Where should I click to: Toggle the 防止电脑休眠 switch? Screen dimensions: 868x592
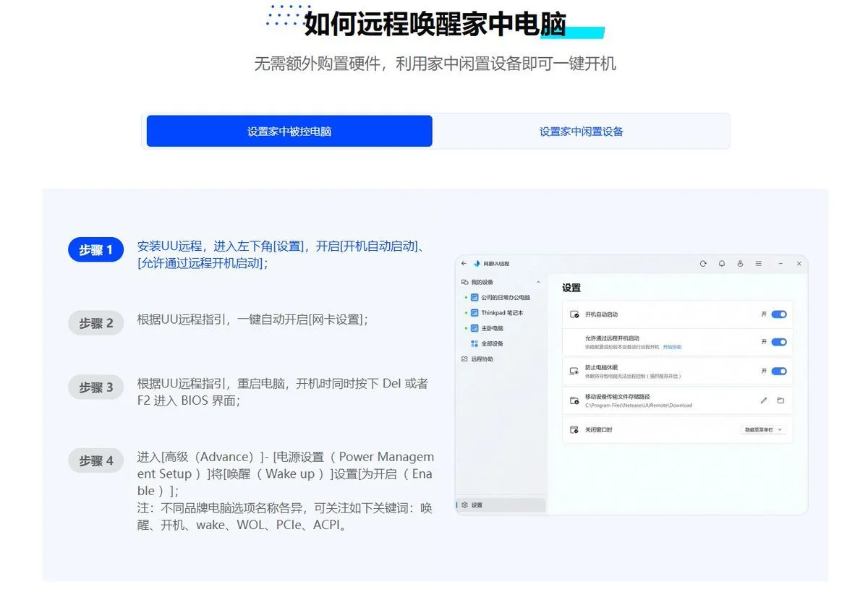coord(778,371)
